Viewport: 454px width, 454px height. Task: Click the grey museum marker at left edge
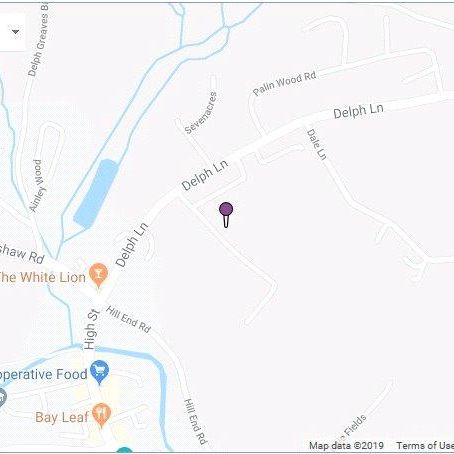pos(2,397)
